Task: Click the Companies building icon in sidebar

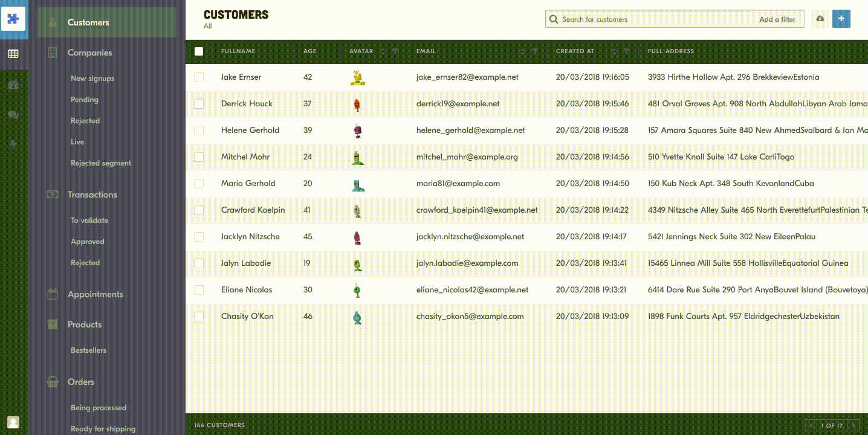Action: coord(53,53)
